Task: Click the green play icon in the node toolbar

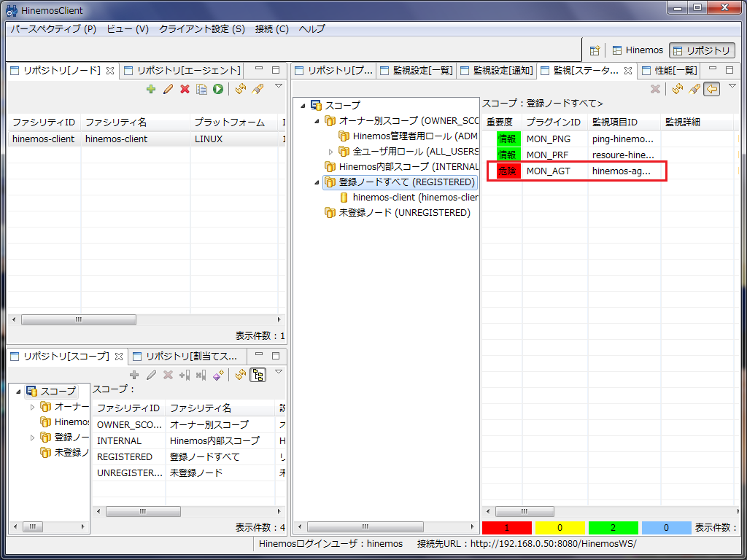Action: tap(218, 89)
